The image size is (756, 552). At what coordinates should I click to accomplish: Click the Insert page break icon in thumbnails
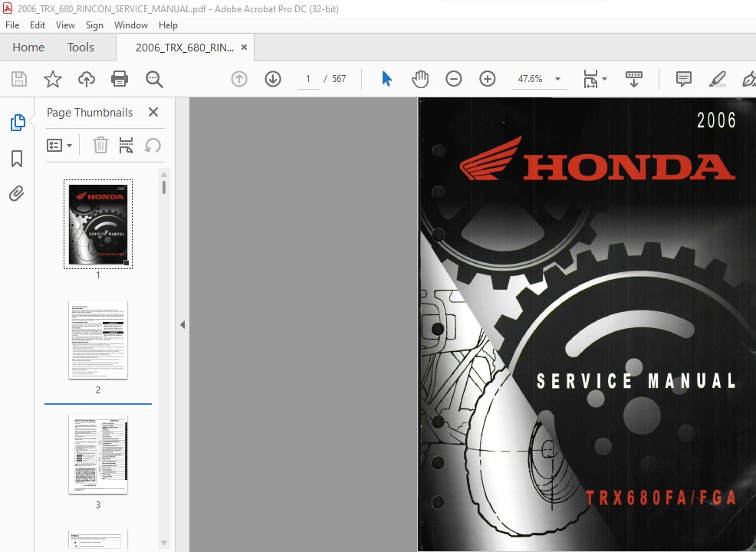click(x=126, y=145)
